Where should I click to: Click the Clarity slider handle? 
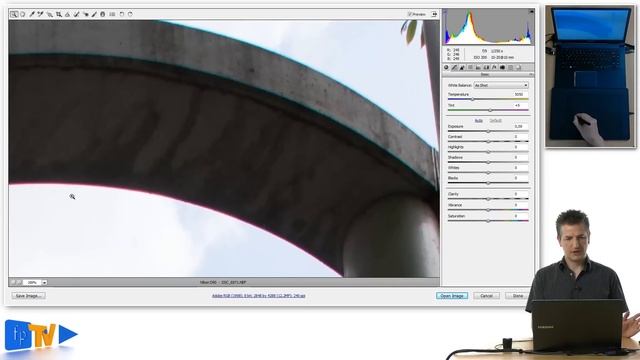tap(488, 199)
